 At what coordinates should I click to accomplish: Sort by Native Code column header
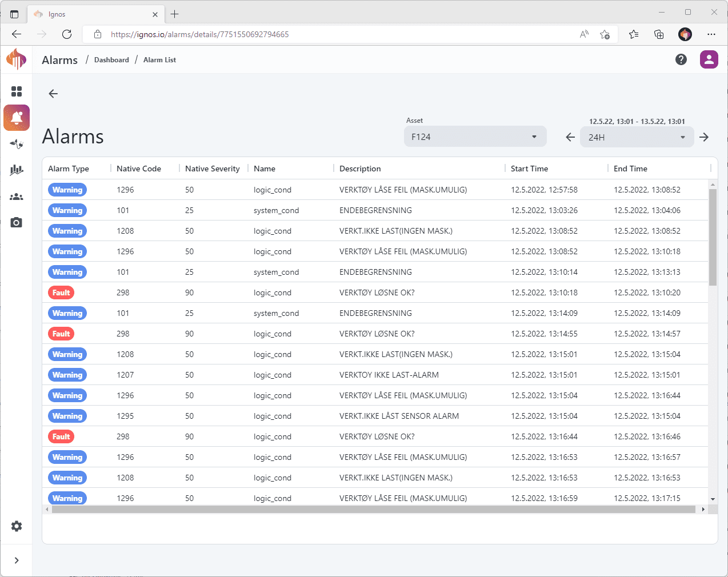(x=139, y=169)
